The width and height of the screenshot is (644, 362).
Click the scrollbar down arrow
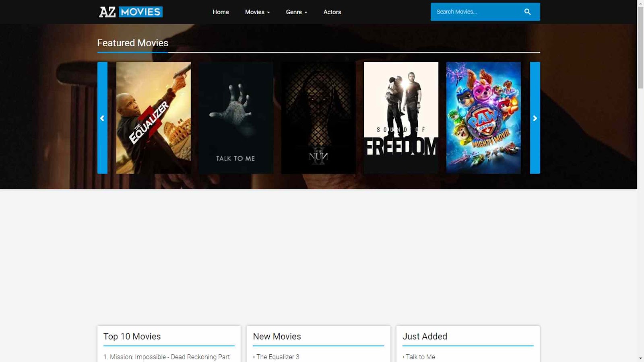(x=640, y=358)
